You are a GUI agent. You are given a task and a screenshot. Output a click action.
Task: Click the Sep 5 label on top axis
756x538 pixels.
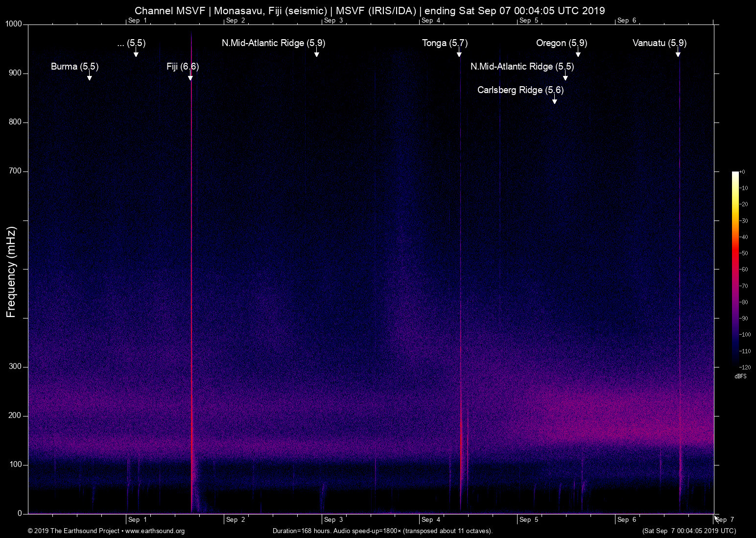[x=529, y=20]
